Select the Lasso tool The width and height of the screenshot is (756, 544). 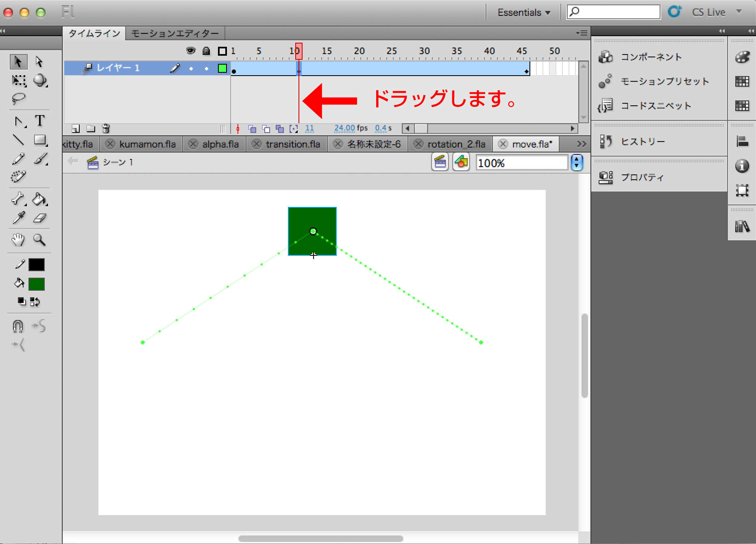tap(18, 99)
